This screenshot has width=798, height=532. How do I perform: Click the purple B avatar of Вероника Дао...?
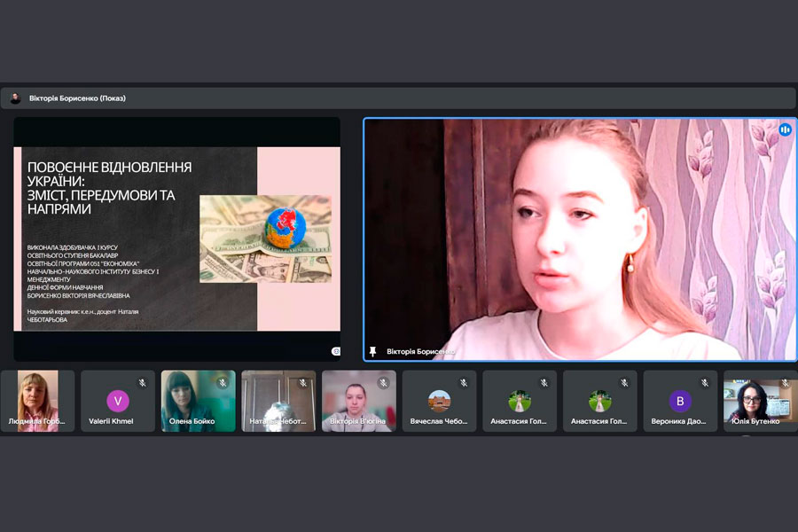tap(680, 401)
